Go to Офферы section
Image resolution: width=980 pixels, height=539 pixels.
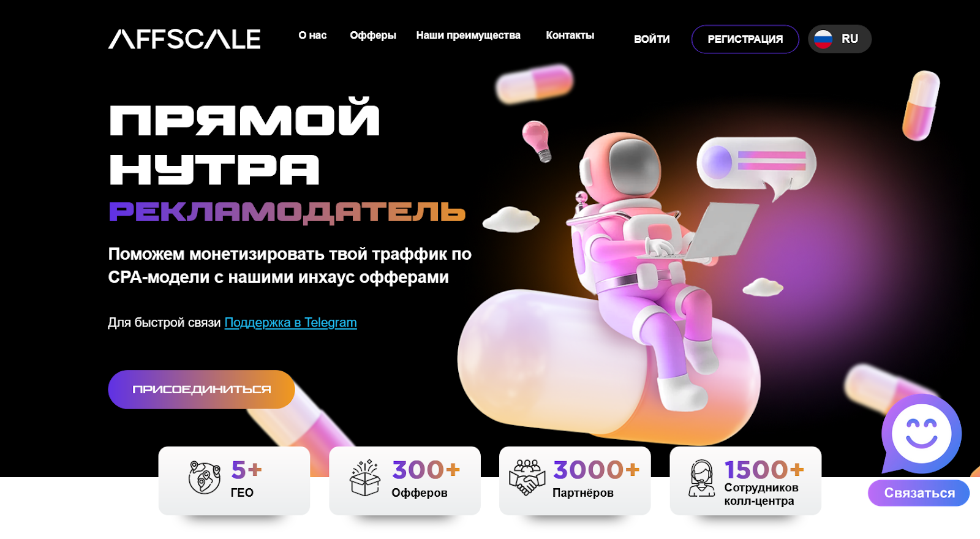tap(373, 36)
